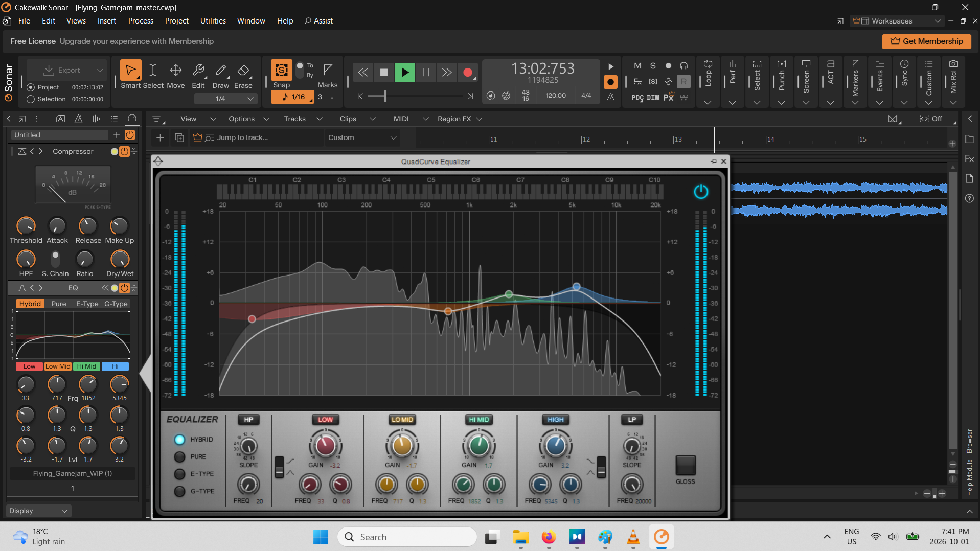This screenshot has height=551, width=980.
Task: Choose the Selection export range radio
Action: 31,99
